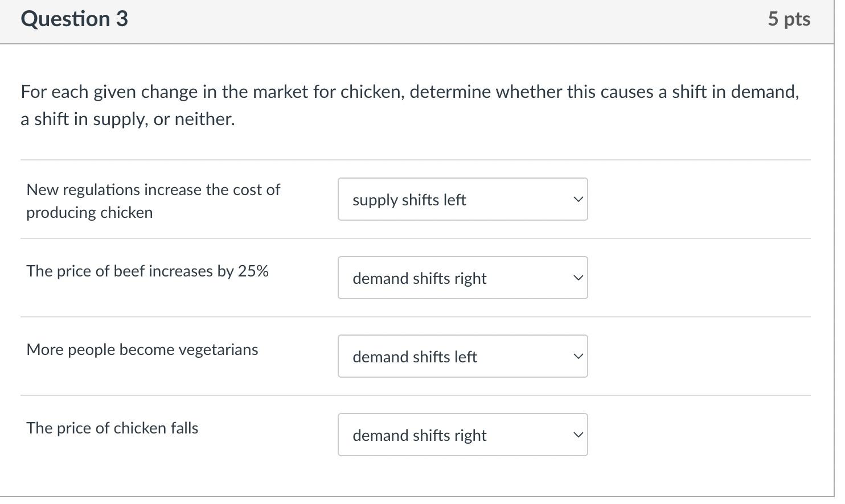This screenshot has height=504, width=845.
Task: Click the answer box for the vegetarians question
Action: click(462, 356)
